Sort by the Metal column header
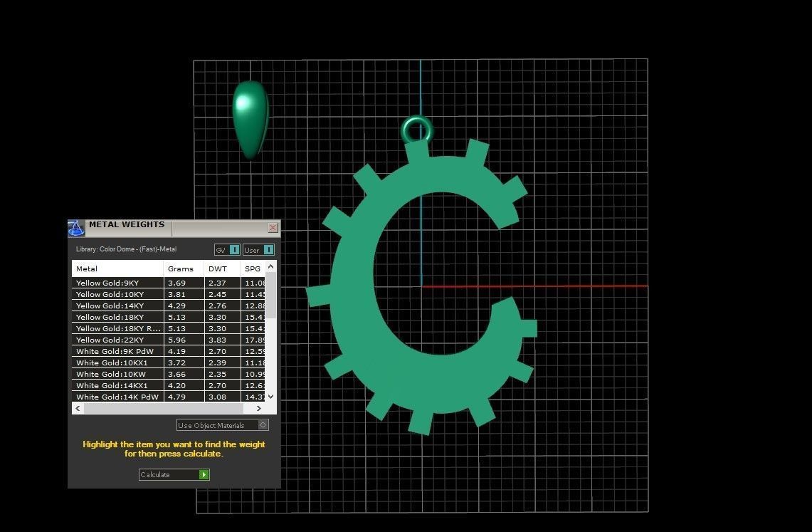Screen dimensions: 812x532 click(x=117, y=268)
